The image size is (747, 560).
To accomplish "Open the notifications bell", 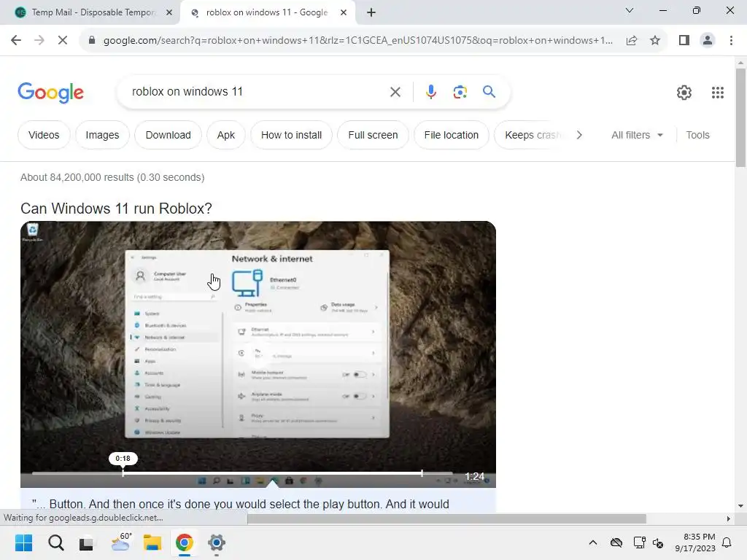I will (x=727, y=542).
